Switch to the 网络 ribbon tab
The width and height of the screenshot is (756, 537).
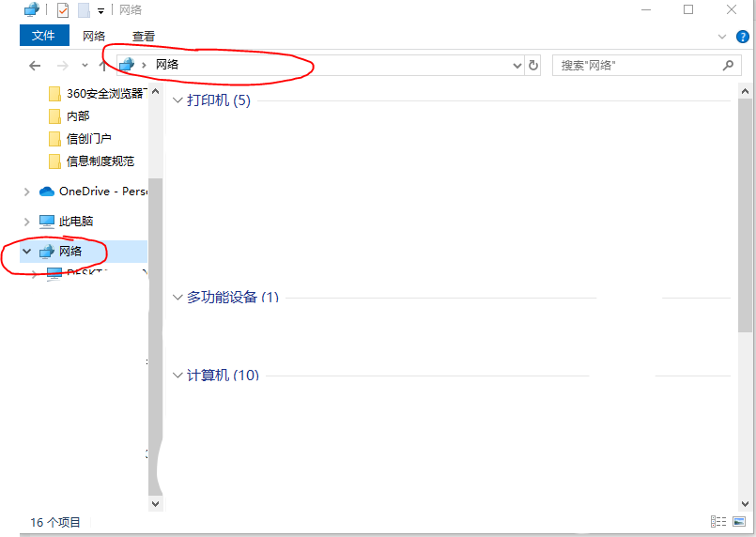coord(94,36)
